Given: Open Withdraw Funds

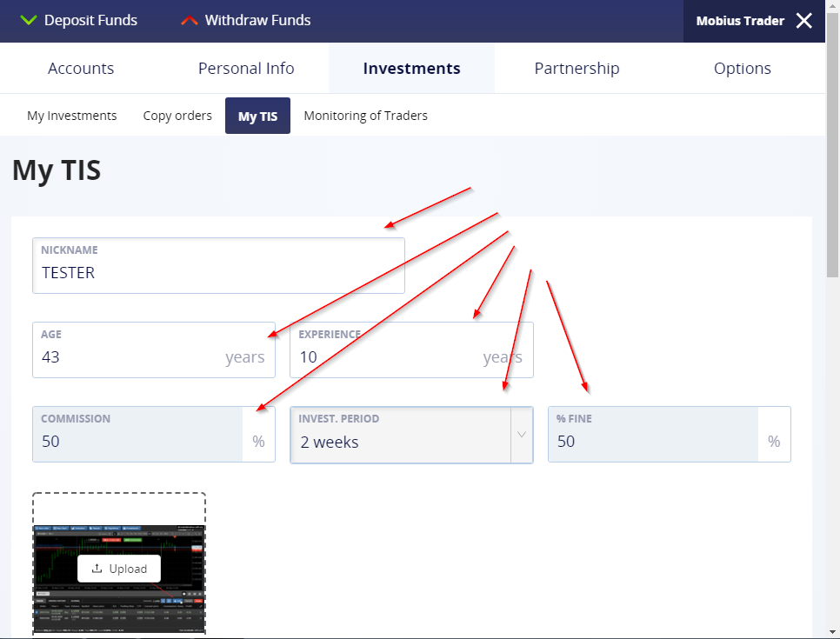Looking at the screenshot, I should tap(246, 20).
